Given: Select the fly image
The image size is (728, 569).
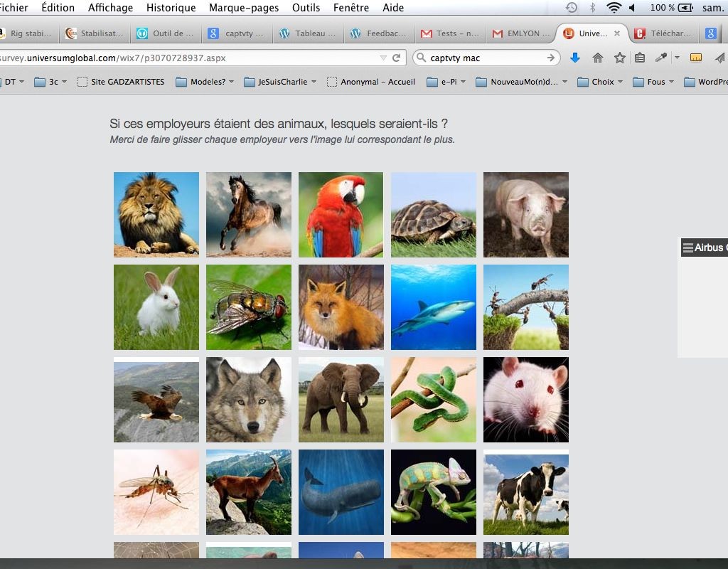Looking at the screenshot, I should pyautogui.click(x=248, y=307).
